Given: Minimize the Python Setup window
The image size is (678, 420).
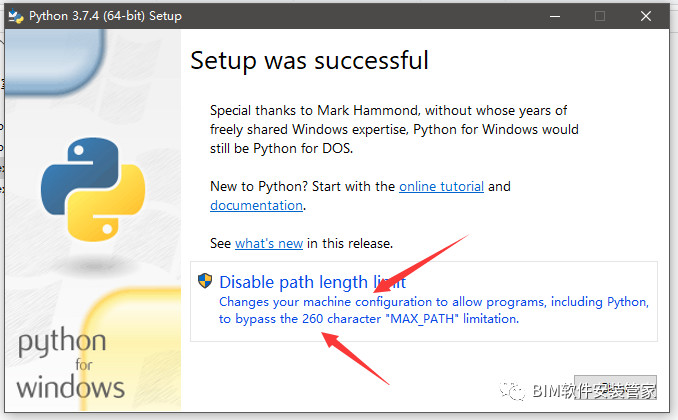Looking at the screenshot, I should (x=555, y=16).
